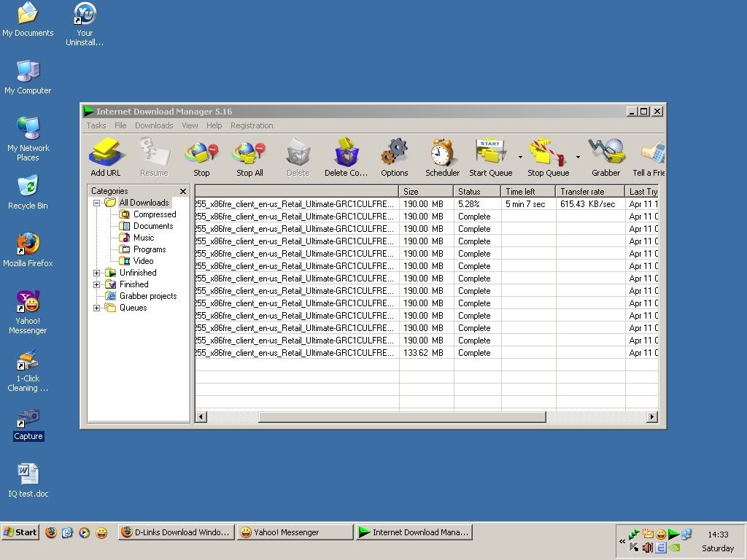This screenshot has height=560, width=747.
Task: Click the Mozilla Firefox desktop icon
Action: point(28,249)
